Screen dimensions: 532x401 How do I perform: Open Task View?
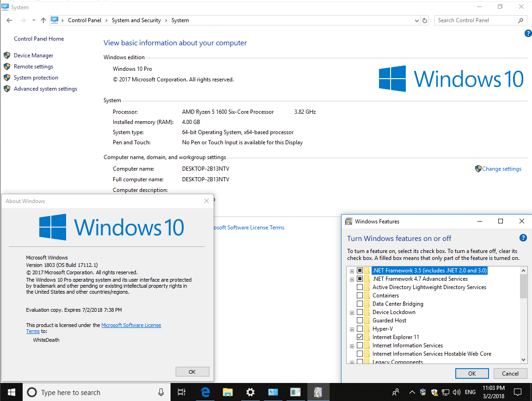point(182,392)
